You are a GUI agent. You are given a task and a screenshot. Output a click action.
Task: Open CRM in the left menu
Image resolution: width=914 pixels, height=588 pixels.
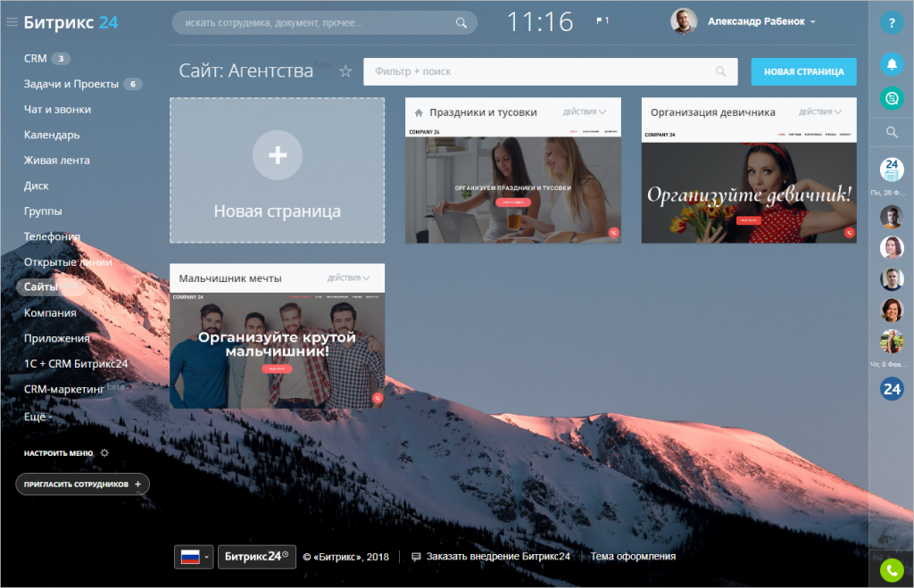pos(36,59)
